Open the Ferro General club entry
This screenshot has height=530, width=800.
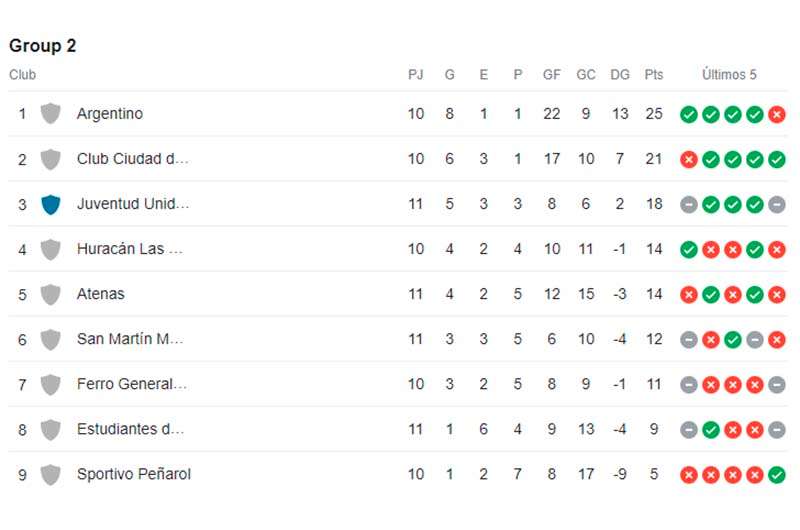coord(132,384)
